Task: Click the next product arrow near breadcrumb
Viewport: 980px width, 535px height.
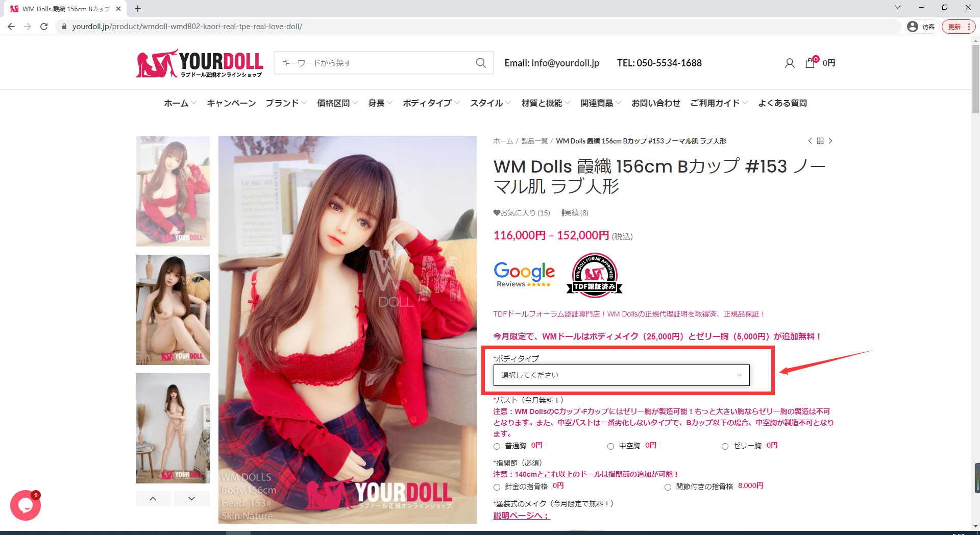Action: [830, 141]
